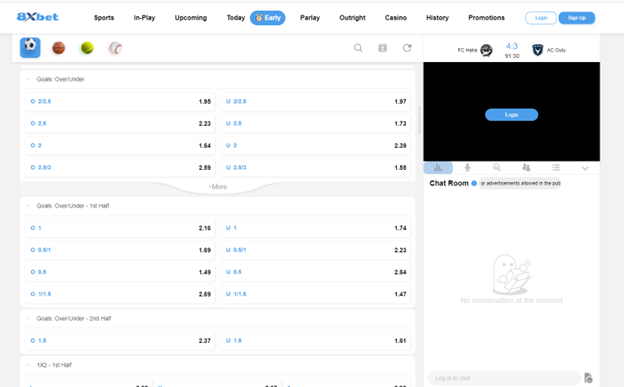The width and height of the screenshot is (624, 387).
Task: Open the microphone tab under the video
Action: pos(468,168)
